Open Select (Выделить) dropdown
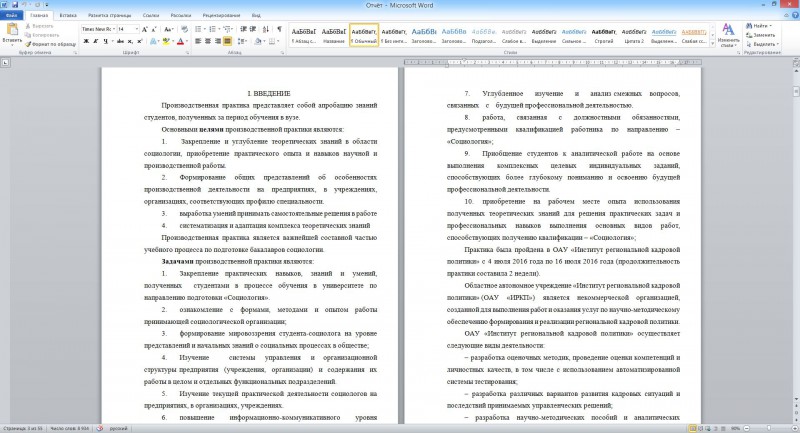Image resolution: width=800 pixels, height=433 pixels. coord(761,44)
